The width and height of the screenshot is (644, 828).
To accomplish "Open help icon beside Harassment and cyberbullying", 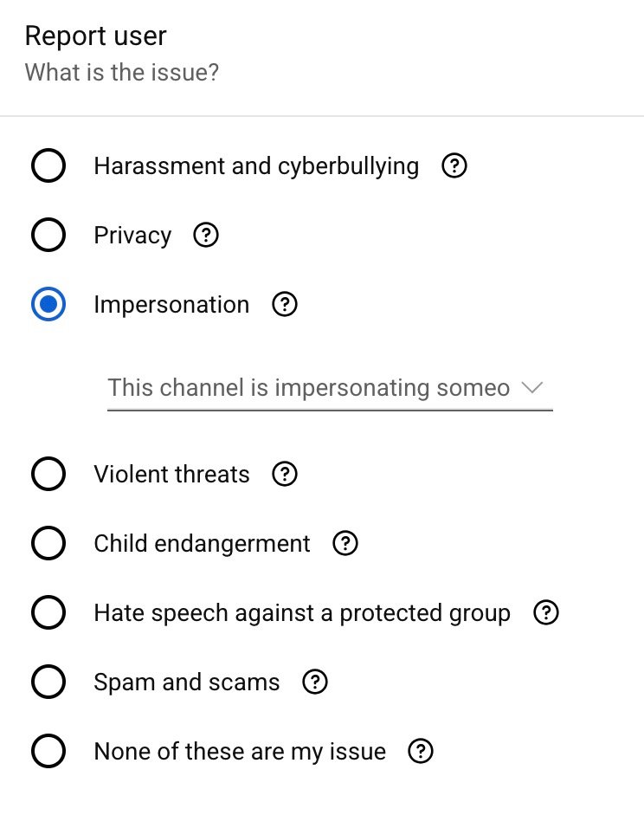I will [x=454, y=165].
